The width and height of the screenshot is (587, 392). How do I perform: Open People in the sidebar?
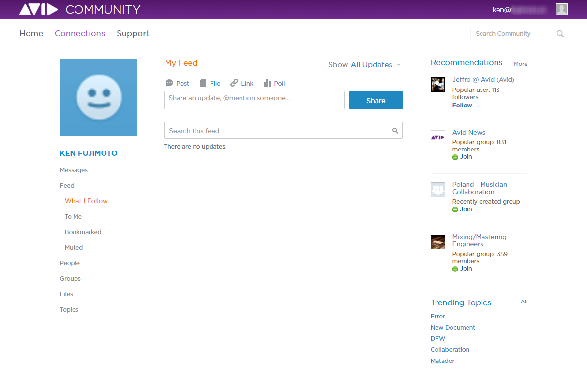[x=70, y=263]
